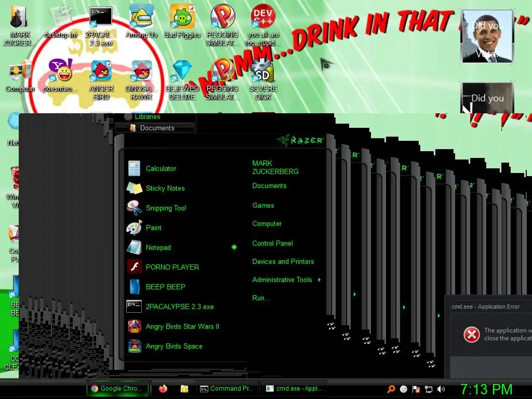Viewport: 532px width, 399px height.
Task: Select the Dev-C++ 'you all are too stupid' icon
Action: coord(263,26)
